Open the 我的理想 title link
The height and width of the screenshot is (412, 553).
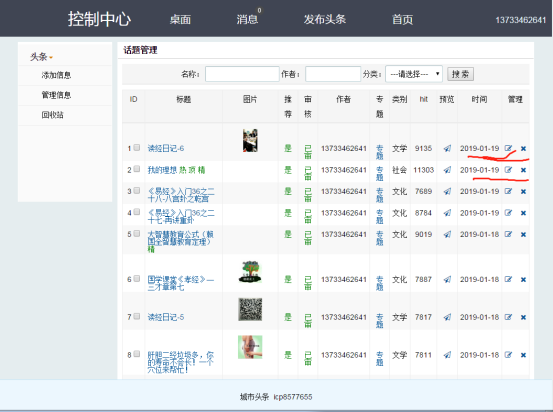(162, 170)
